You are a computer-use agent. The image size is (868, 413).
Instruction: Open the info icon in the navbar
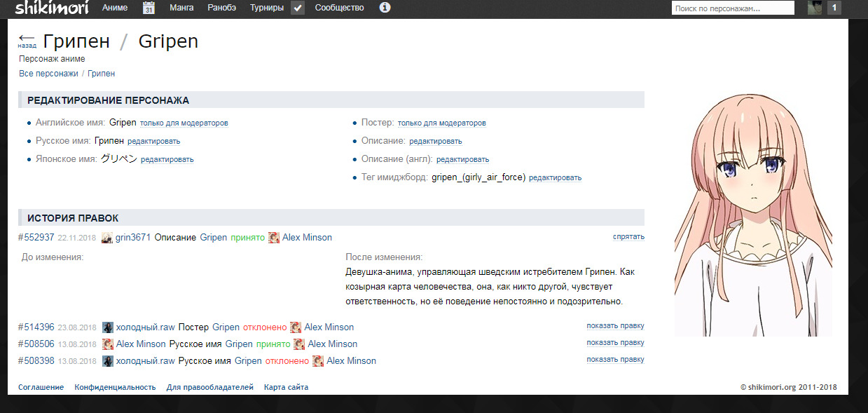(x=385, y=8)
